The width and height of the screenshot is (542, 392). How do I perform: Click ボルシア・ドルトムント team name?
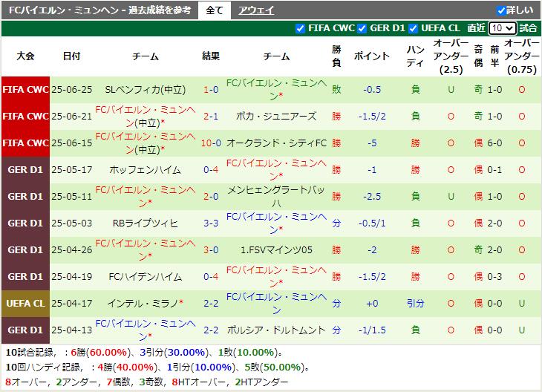[276, 330]
